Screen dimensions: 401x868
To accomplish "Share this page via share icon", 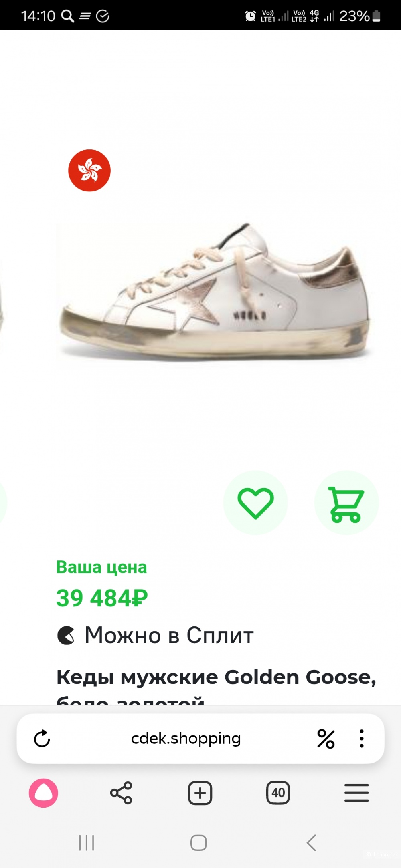I will pyautogui.click(x=121, y=793).
